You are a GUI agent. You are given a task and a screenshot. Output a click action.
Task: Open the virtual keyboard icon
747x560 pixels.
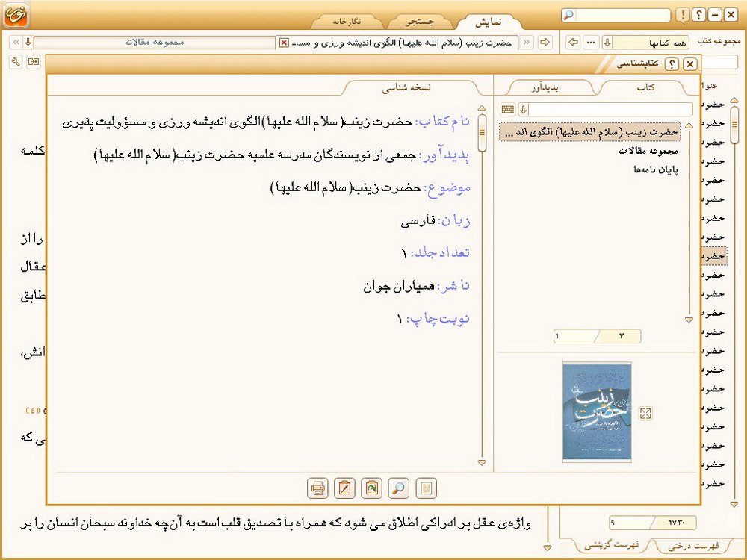click(x=508, y=110)
